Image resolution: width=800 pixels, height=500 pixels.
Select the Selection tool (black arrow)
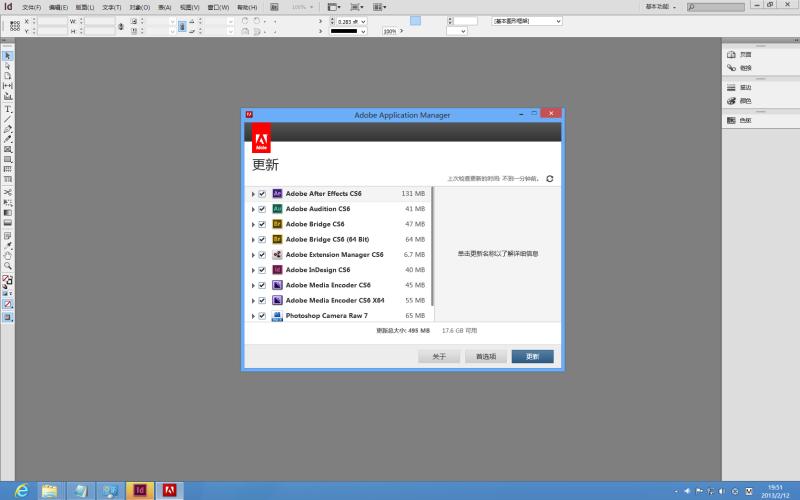8,56
